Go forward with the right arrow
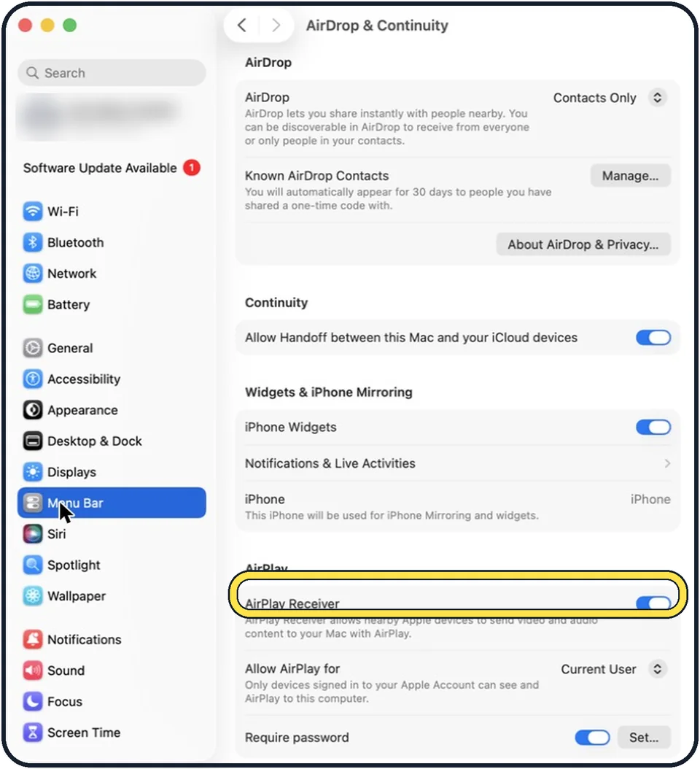This screenshot has height=769, width=700. pos(276,25)
